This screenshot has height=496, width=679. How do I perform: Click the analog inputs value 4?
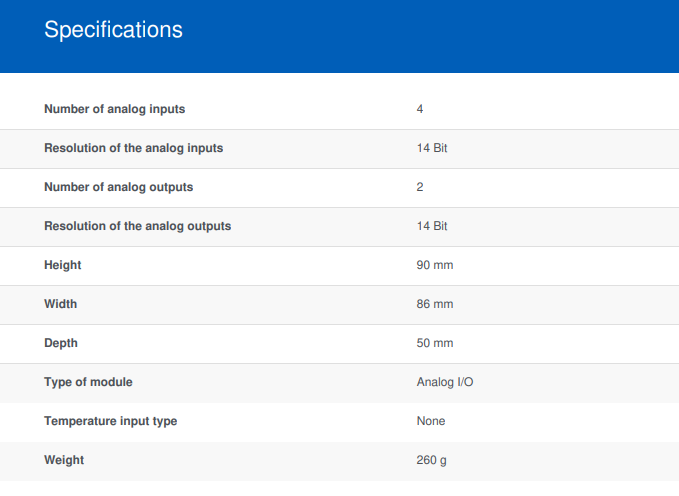[x=420, y=109]
